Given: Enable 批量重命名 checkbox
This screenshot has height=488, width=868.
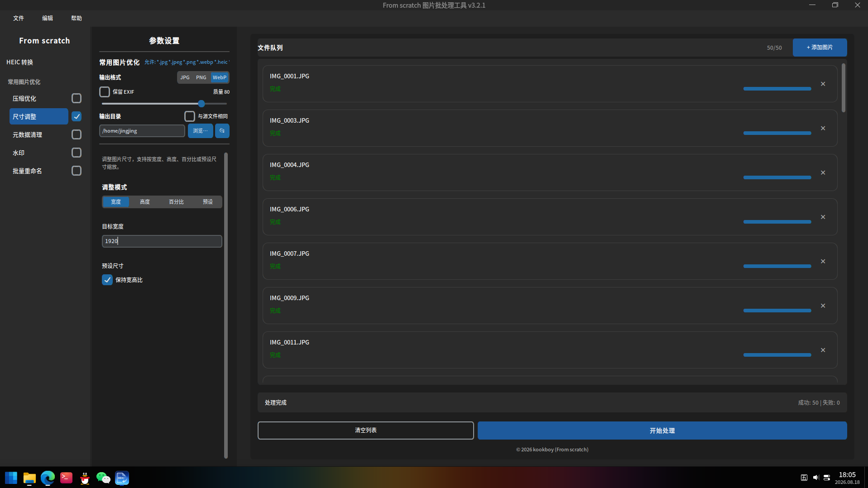Looking at the screenshot, I should [x=77, y=171].
